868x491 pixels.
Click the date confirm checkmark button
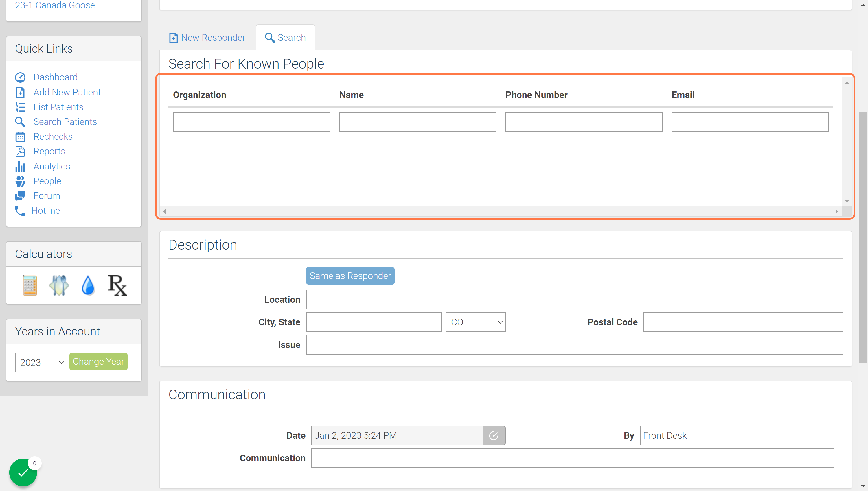494,435
